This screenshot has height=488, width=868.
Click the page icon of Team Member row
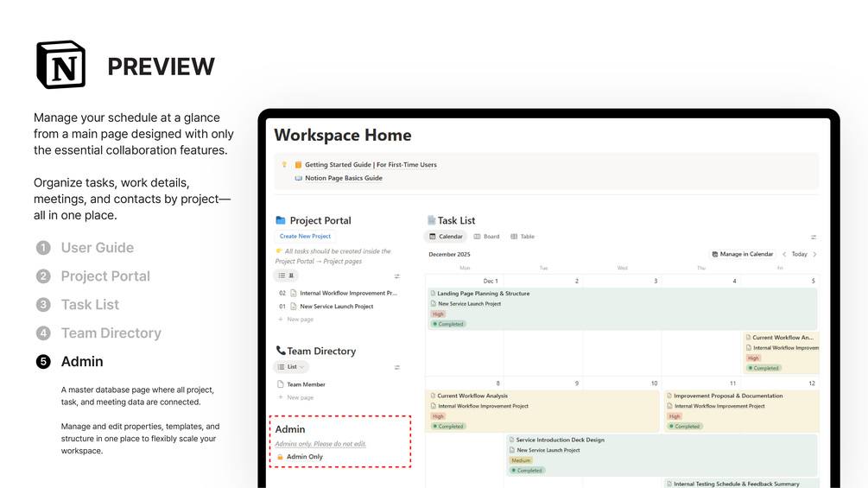(x=280, y=384)
